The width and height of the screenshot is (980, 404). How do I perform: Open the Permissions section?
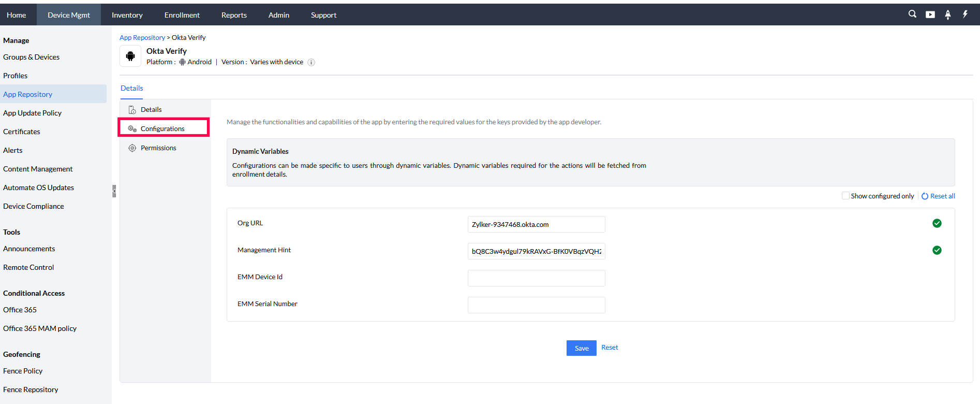[x=158, y=148]
